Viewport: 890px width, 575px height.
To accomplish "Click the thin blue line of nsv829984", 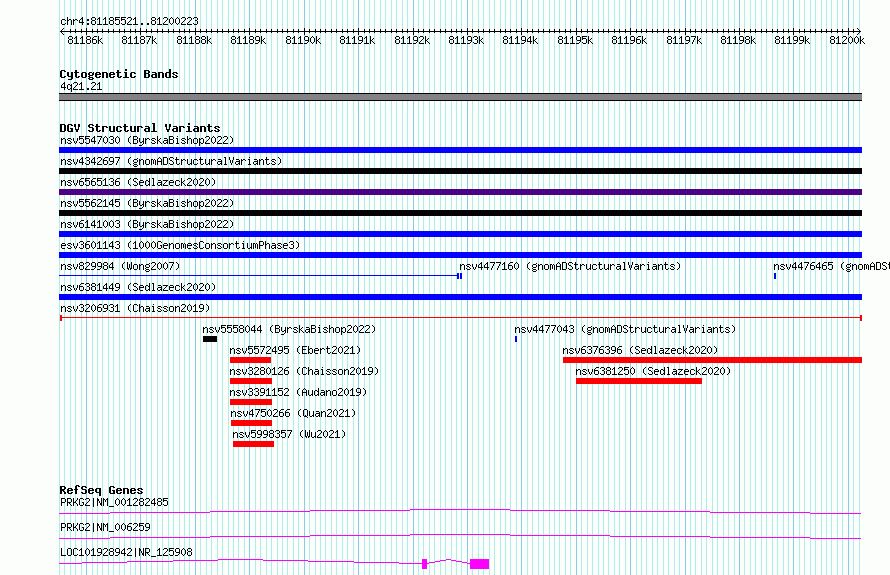I will (x=261, y=276).
